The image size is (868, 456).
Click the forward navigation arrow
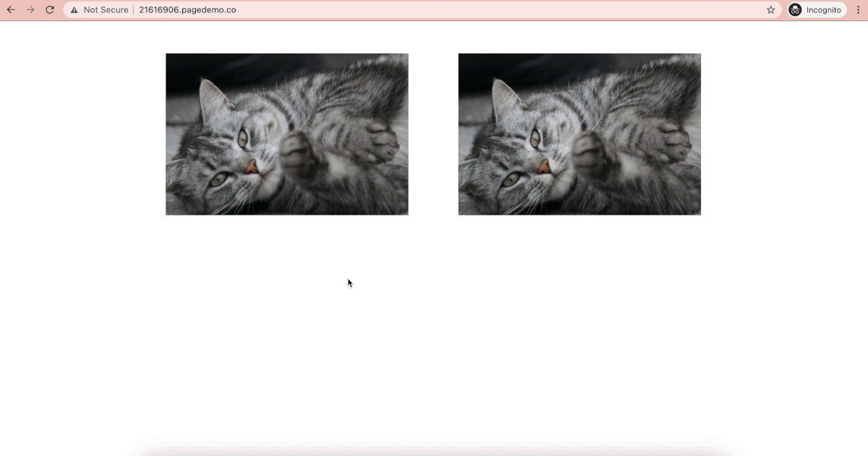click(x=30, y=9)
